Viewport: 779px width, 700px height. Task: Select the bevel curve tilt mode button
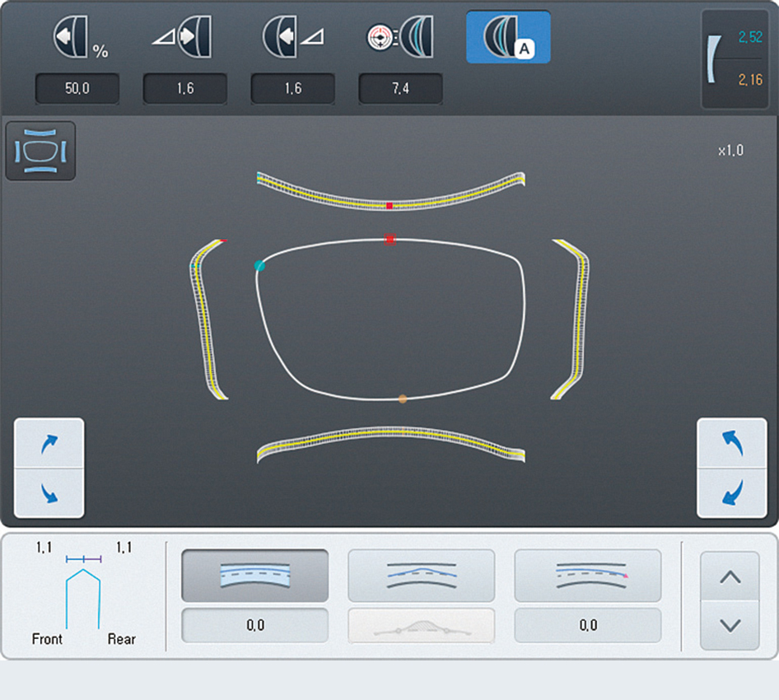[422, 576]
